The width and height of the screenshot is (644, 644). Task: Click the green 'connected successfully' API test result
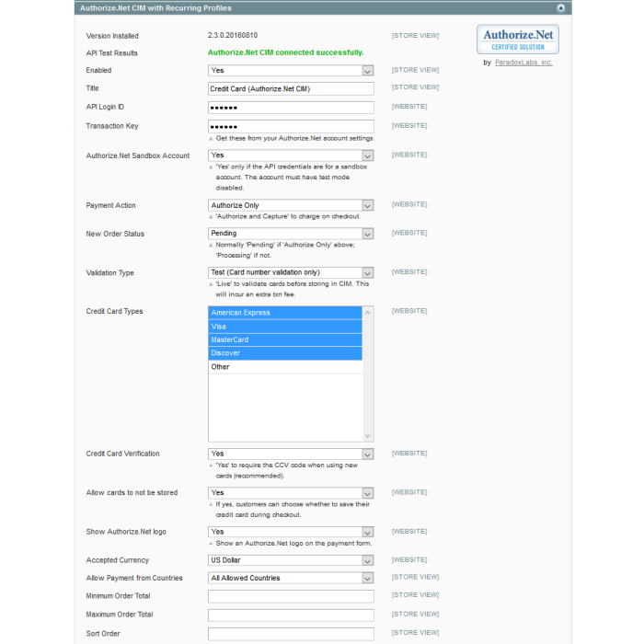[285, 52]
